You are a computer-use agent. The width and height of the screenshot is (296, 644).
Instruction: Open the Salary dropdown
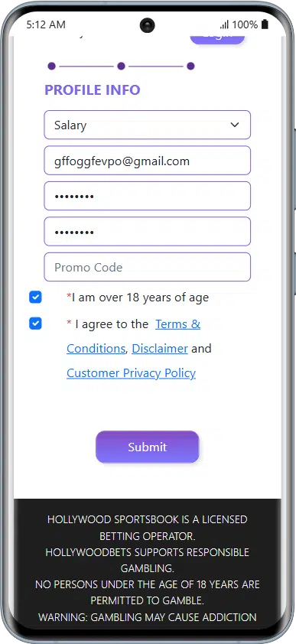point(148,125)
